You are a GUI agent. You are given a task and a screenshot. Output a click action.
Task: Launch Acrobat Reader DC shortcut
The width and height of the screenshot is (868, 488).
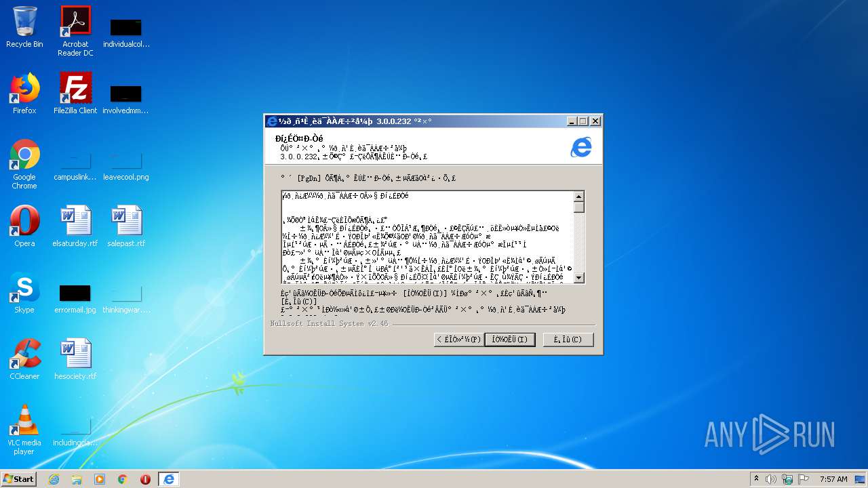[75, 31]
